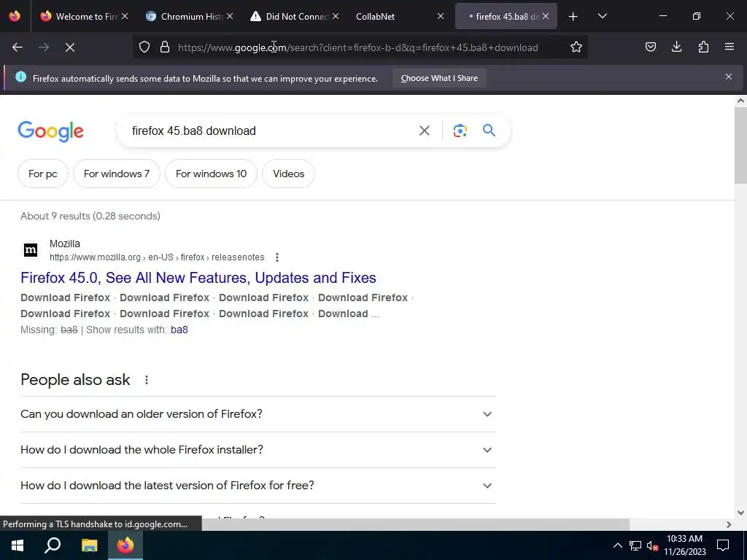Click Mozilla result favicon
This screenshot has width=747, height=560.
pyautogui.click(x=31, y=250)
